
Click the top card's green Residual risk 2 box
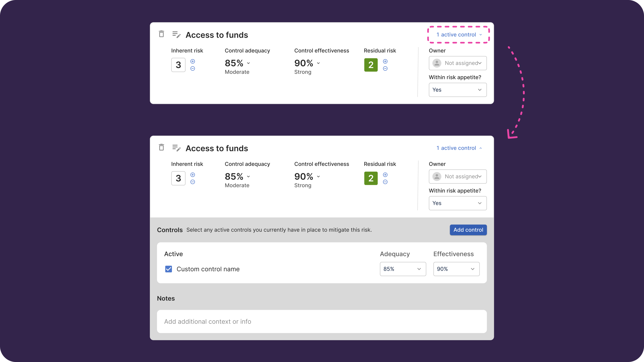[x=371, y=65]
